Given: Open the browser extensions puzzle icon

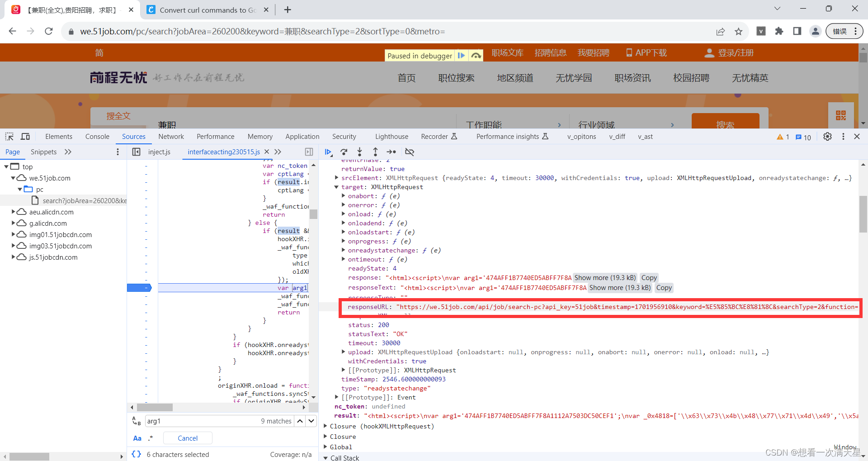Looking at the screenshot, I should pos(779,31).
